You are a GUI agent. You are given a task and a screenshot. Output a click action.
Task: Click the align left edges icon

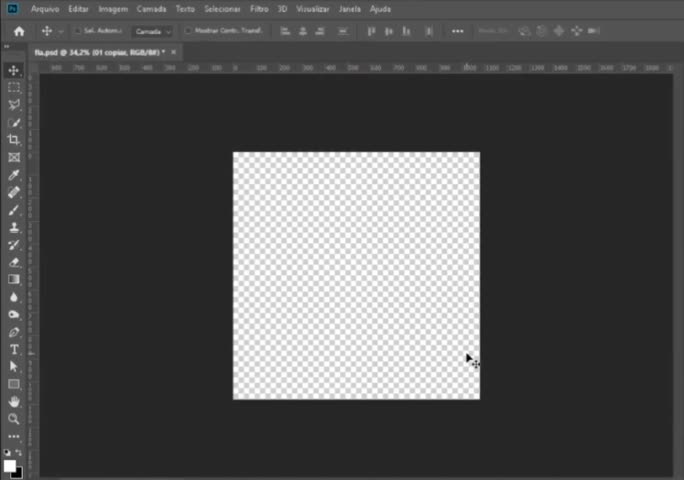pos(285,31)
